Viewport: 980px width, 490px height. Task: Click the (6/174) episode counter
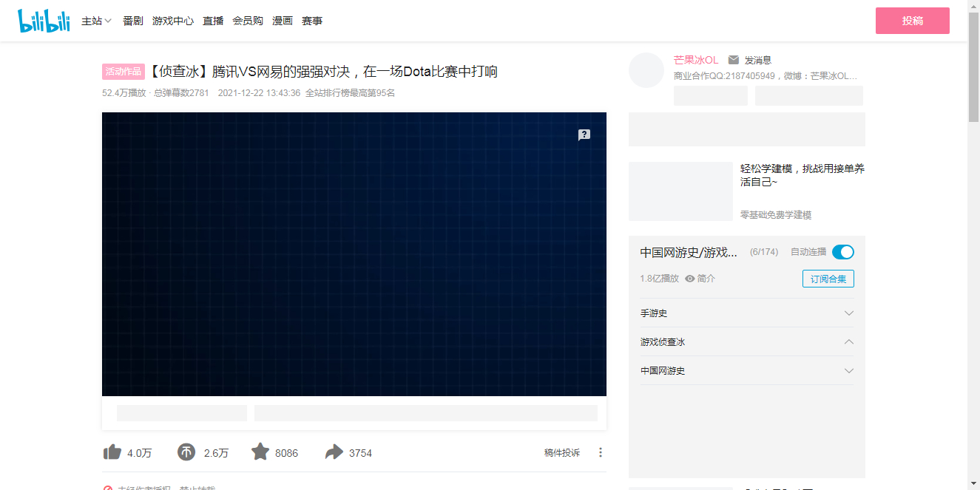pos(764,252)
